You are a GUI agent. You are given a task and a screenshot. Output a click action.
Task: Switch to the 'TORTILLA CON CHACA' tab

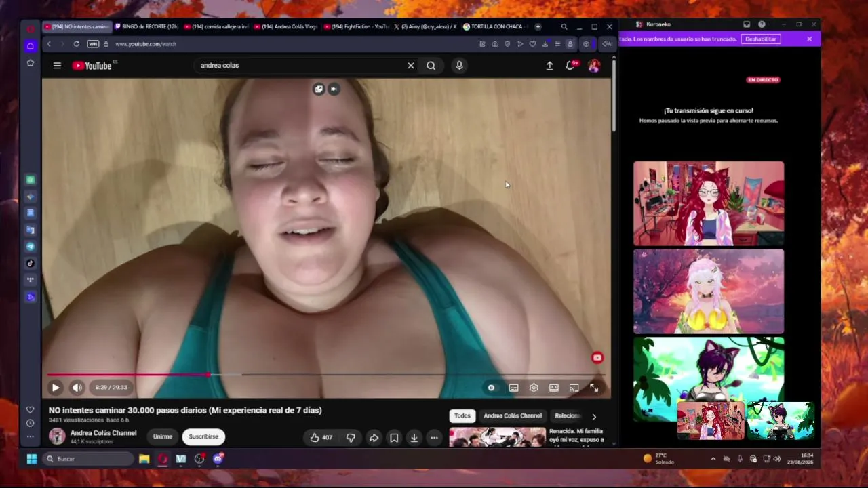tap(496, 27)
